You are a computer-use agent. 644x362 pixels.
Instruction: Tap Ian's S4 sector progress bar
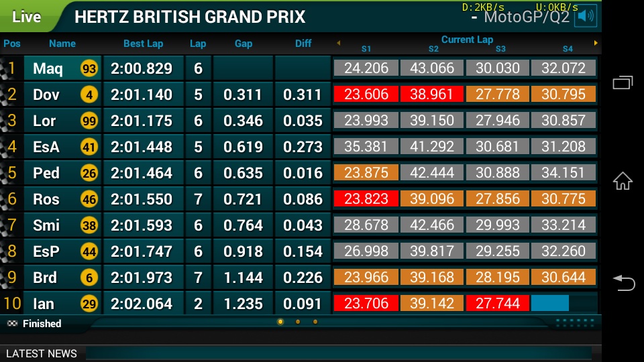pos(550,304)
